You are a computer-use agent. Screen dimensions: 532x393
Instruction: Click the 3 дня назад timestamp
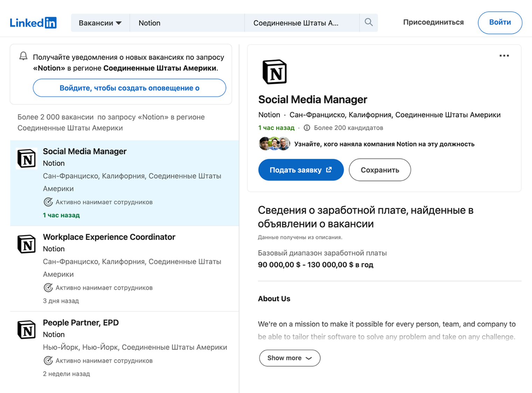coord(61,301)
